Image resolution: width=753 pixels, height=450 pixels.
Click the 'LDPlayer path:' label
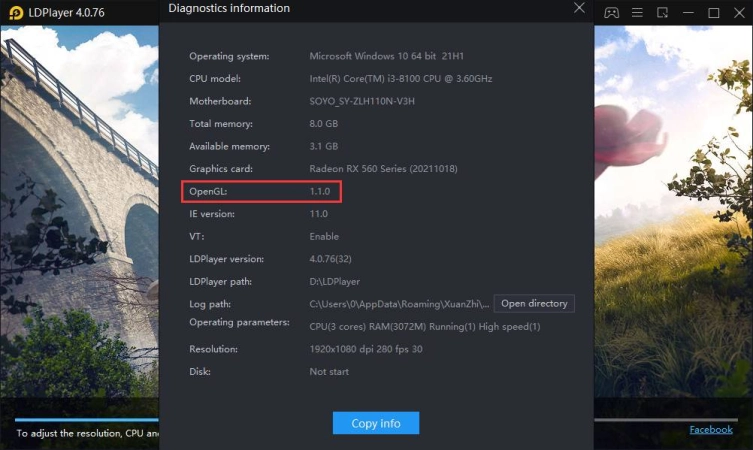[x=220, y=281]
